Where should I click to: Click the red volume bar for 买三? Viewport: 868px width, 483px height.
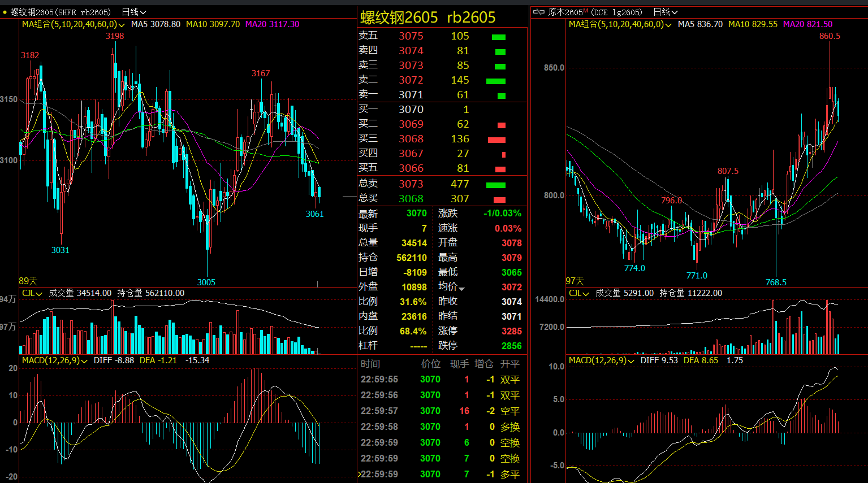496,140
